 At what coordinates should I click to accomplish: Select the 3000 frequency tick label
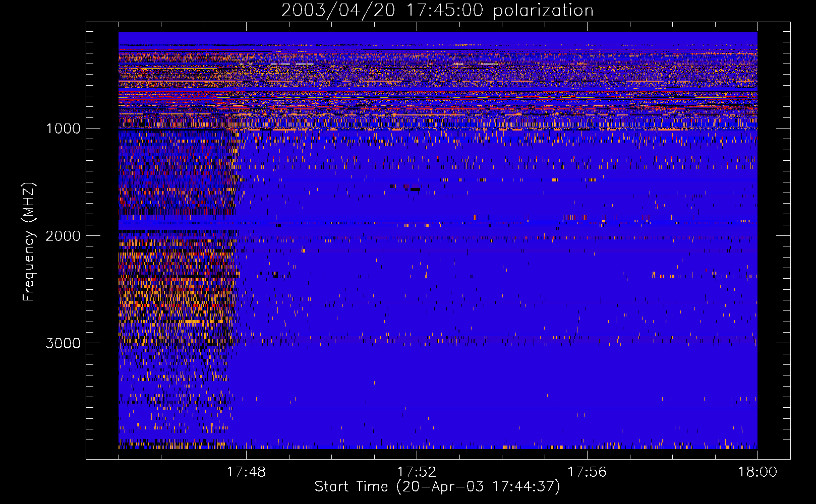coord(63,343)
